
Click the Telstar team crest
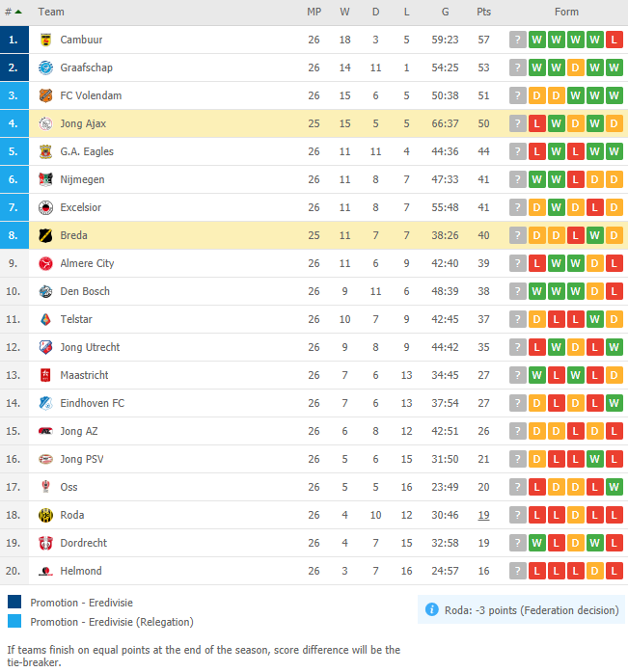click(45, 319)
